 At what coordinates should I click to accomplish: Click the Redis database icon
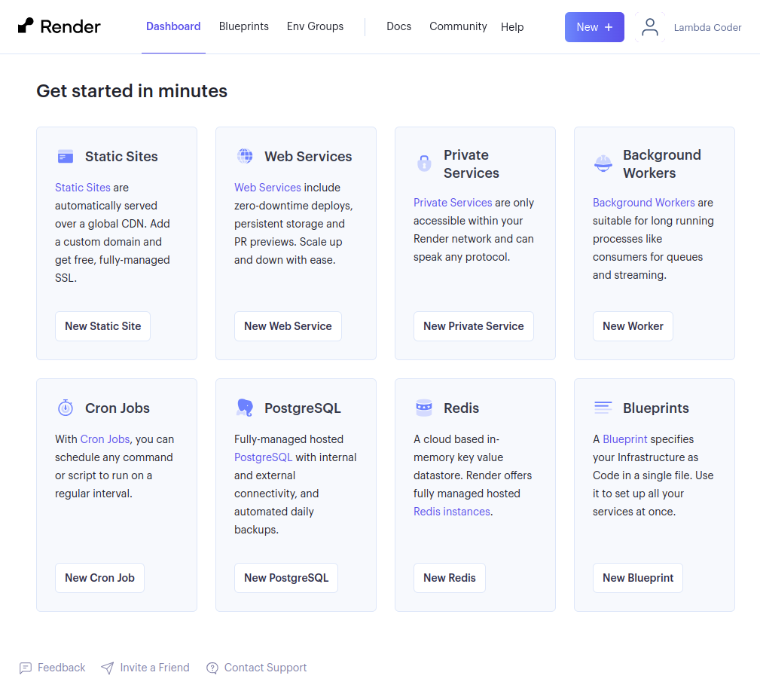(x=424, y=408)
